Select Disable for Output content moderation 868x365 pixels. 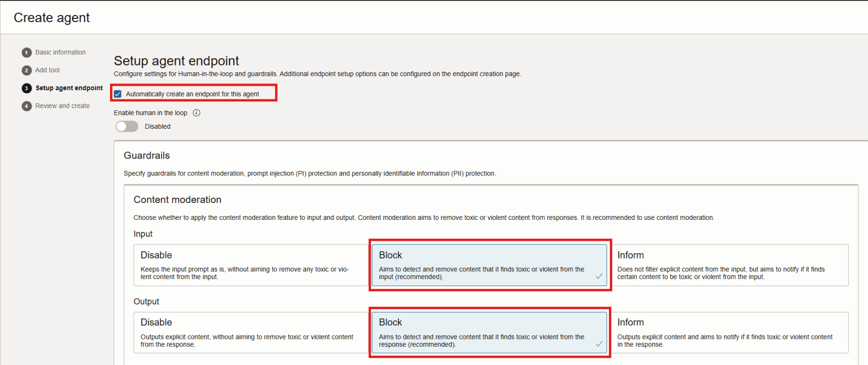tap(251, 333)
